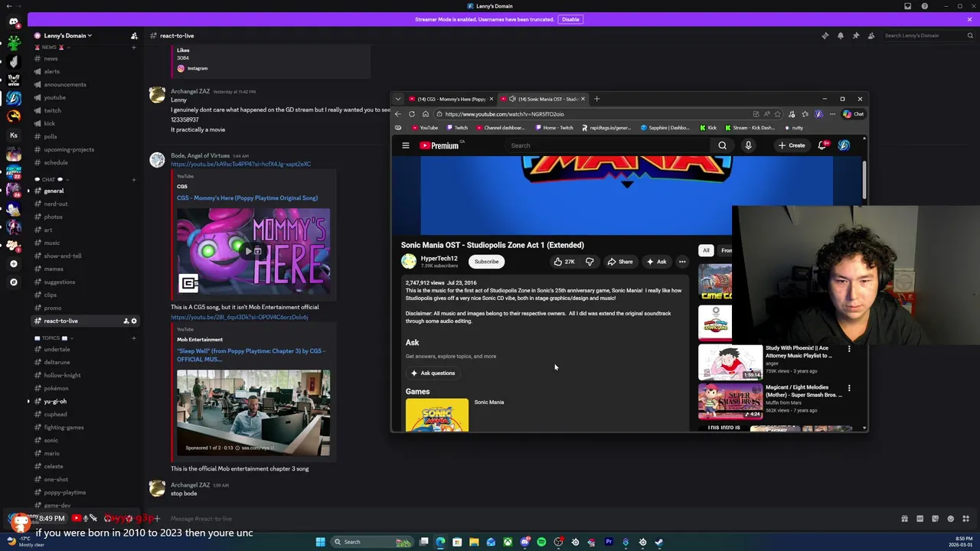Open a new browser tab
980x551 pixels.
pos(596,99)
